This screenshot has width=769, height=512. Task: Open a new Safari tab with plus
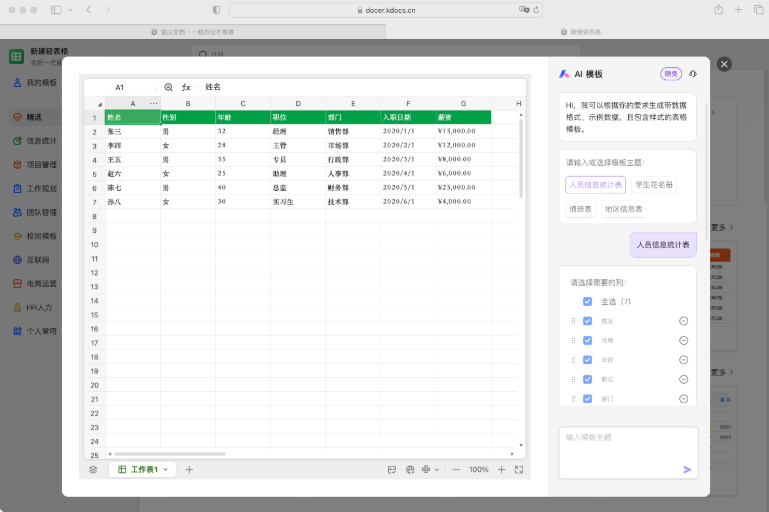pyautogui.click(x=738, y=9)
